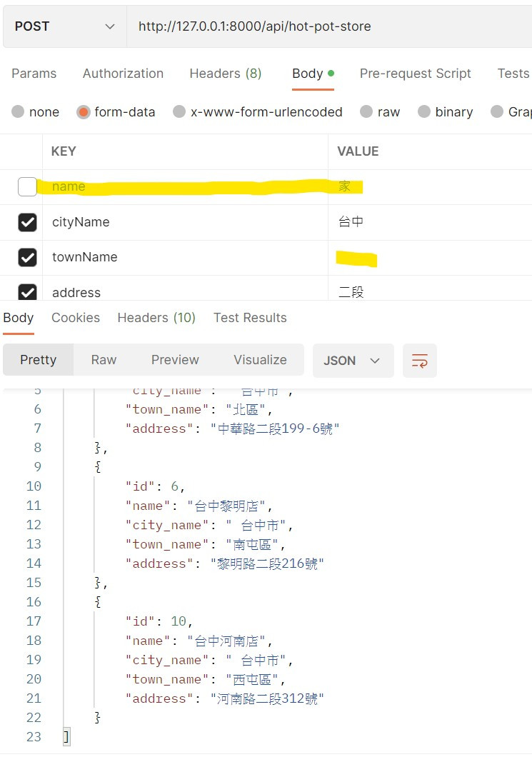The width and height of the screenshot is (532, 757).
Task: Open the POST method dropdown
Action: 64,26
